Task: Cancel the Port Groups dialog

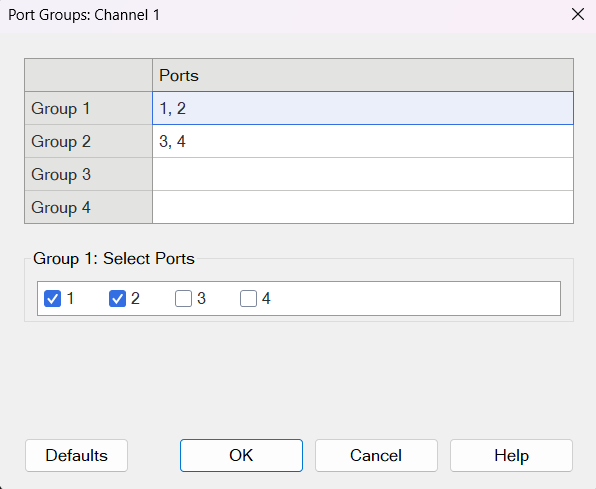Action: (x=376, y=456)
